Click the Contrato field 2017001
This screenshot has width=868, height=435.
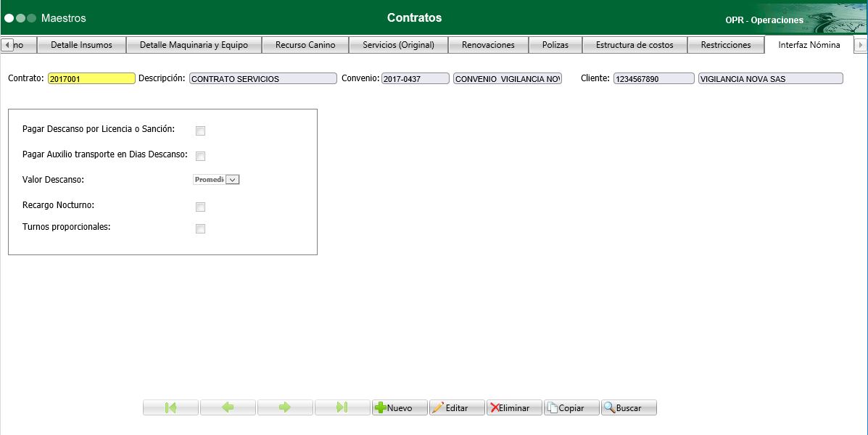pyautogui.click(x=91, y=78)
